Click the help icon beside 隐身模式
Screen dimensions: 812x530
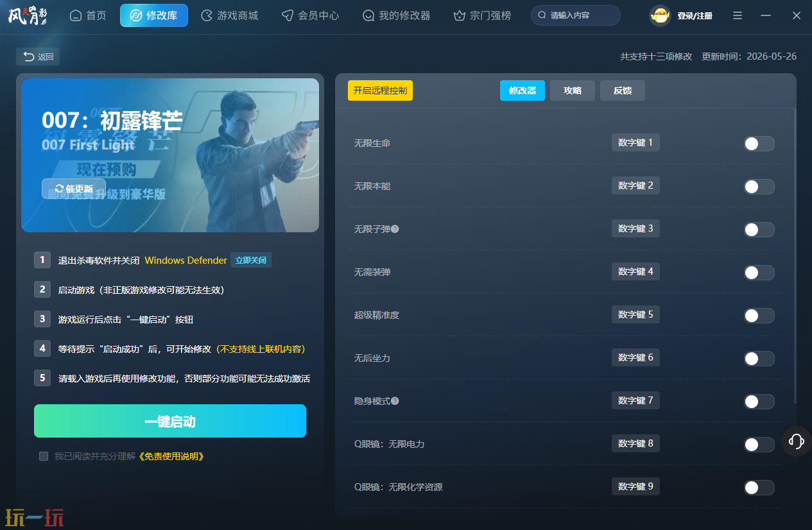pyautogui.click(x=395, y=401)
